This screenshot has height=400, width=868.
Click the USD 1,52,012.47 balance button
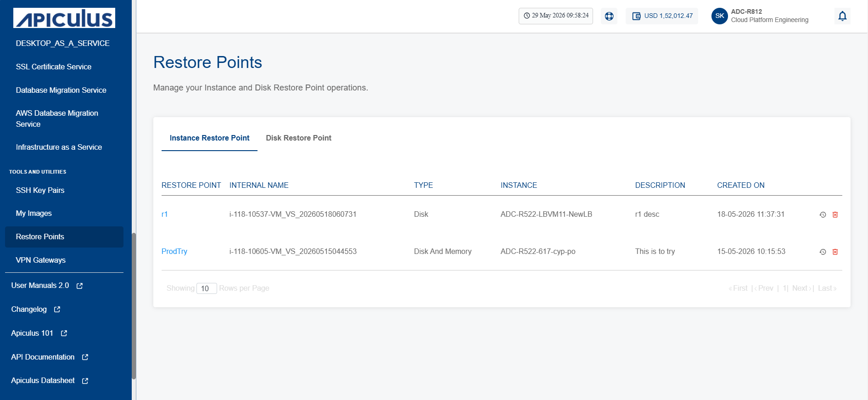pyautogui.click(x=662, y=16)
